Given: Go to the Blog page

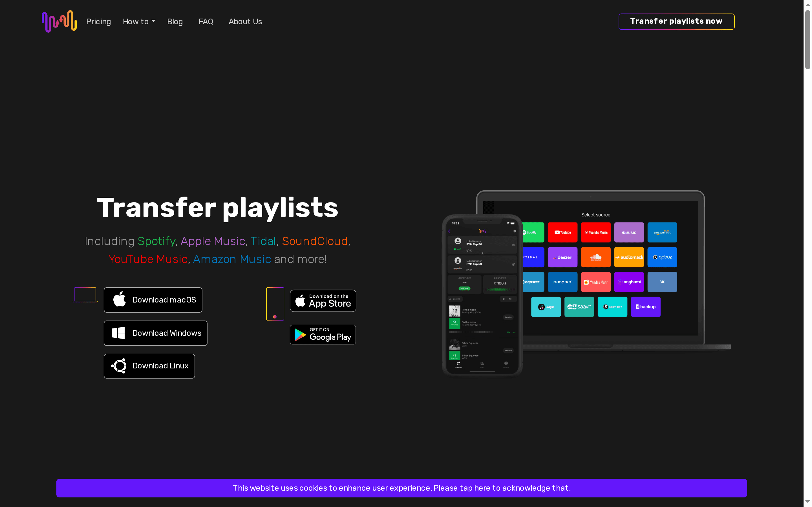Looking at the screenshot, I should pos(175,21).
